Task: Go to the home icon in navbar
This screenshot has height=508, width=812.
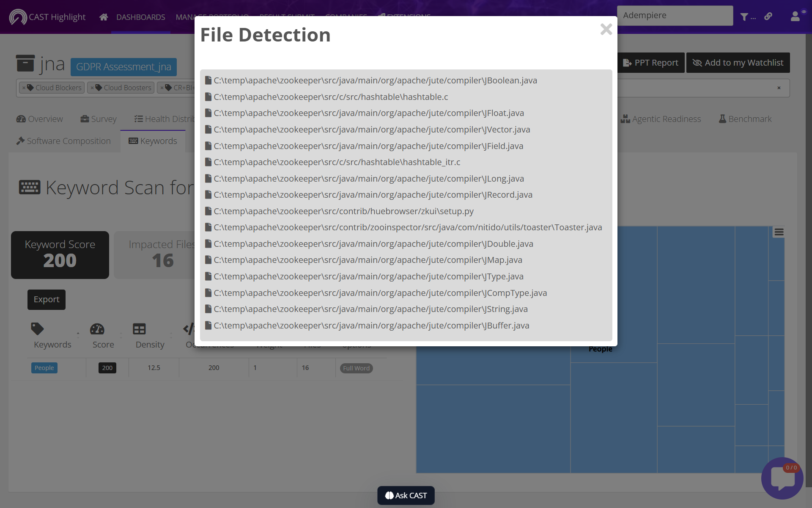Action: [104, 17]
